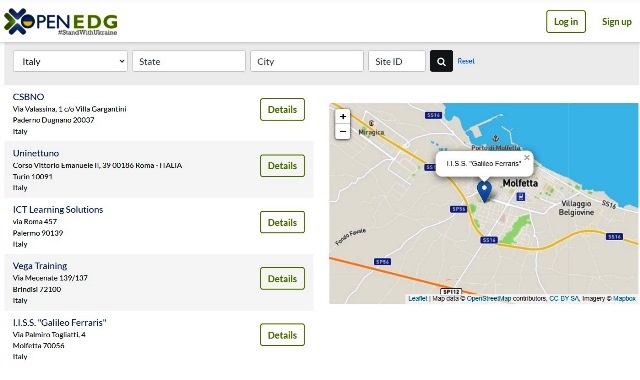Zoom in on the map
The width and height of the screenshot is (640, 380).
pyautogui.click(x=343, y=117)
